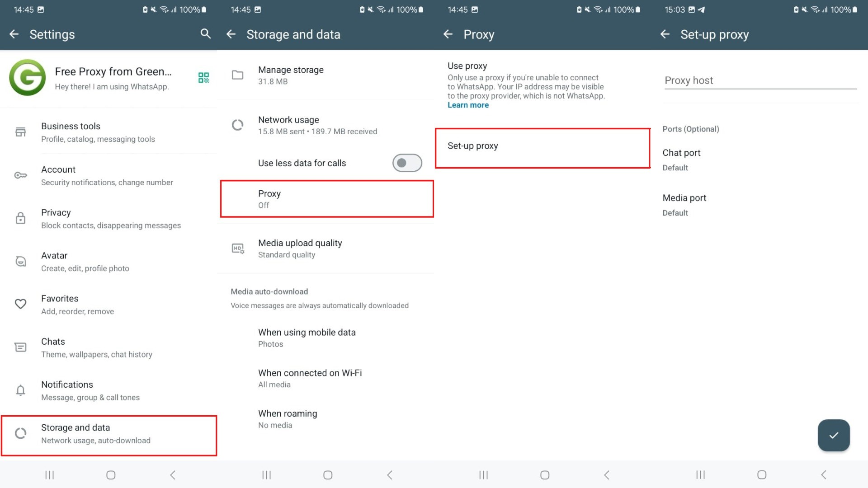
Task: Open search in Settings
Action: tap(206, 34)
